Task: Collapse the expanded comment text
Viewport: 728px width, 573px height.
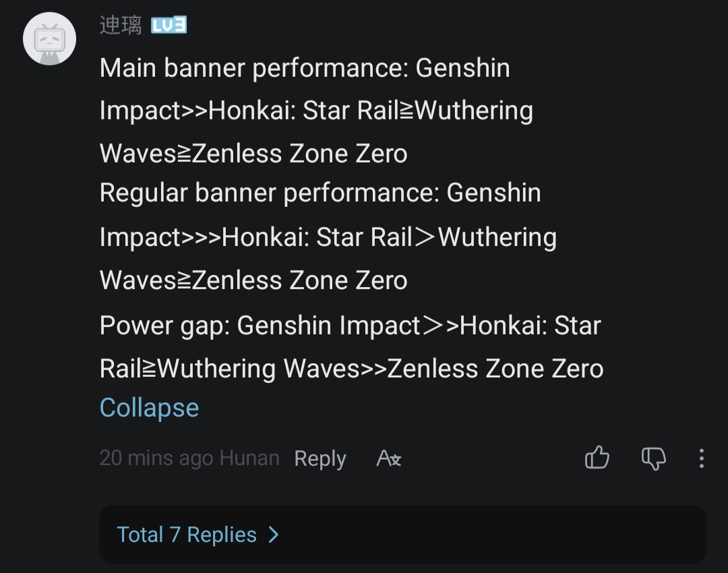Action: click(149, 408)
